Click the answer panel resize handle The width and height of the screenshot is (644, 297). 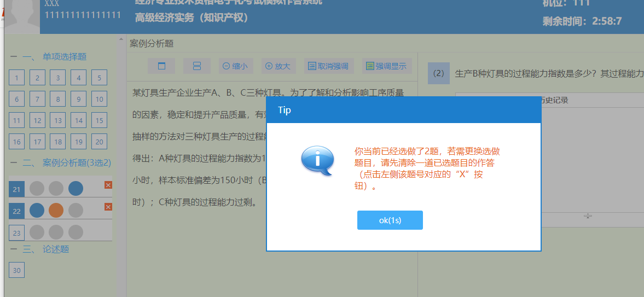click(x=588, y=216)
